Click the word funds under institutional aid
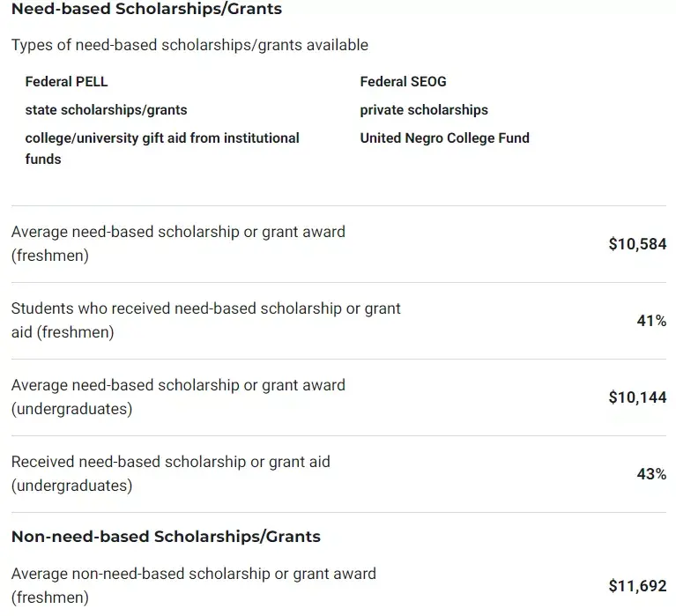The width and height of the screenshot is (676, 616). point(43,160)
